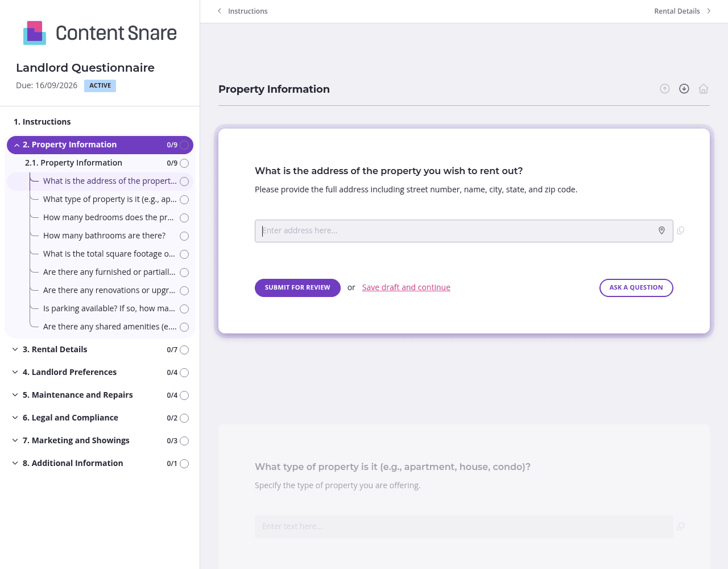Image resolution: width=728 pixels, height=569 pixels.
Task: Click the right chevron beside Rental Details
Action: (709, 11)
